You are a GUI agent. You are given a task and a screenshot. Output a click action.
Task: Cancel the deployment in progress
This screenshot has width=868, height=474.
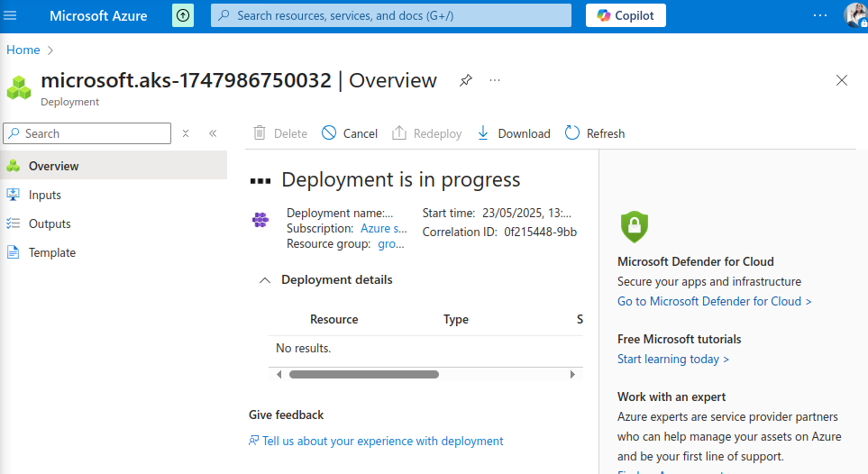[x=350, y=133]
